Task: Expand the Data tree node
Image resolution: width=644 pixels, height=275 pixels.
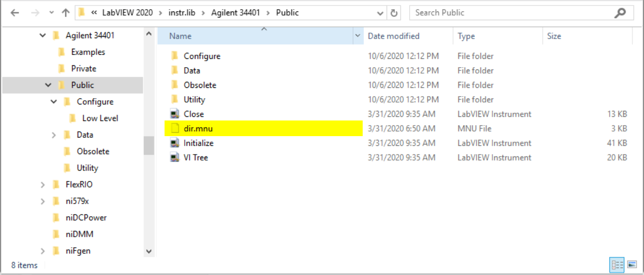Action: coord(54,135)
